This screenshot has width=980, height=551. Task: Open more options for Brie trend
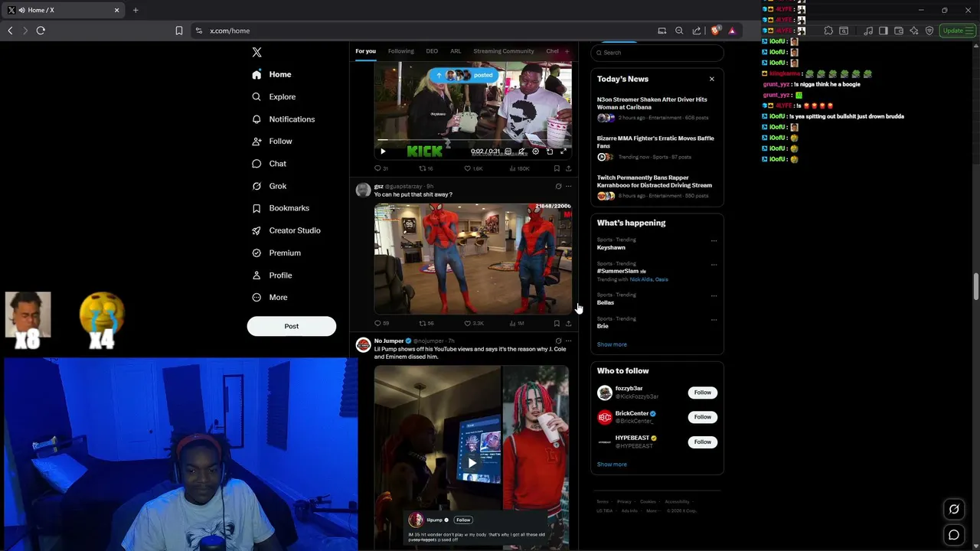714,319
